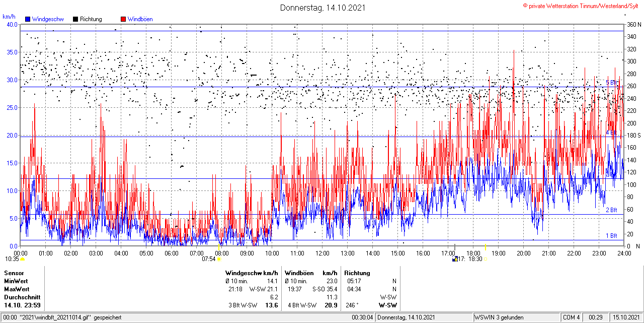Select the Richtung legend label

point(91,19)
